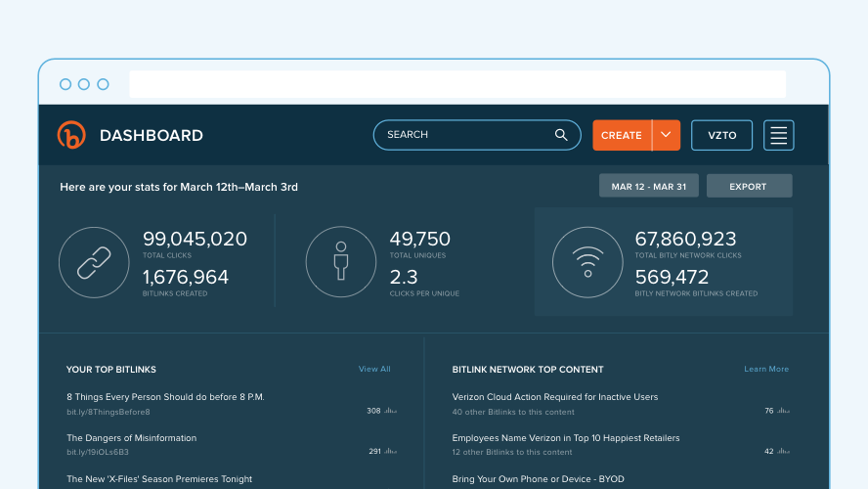Image resolution: width=868 pixels, height=489 pixels.
Task: Open stats chart icon beside 42
Action: click(783, 451)
